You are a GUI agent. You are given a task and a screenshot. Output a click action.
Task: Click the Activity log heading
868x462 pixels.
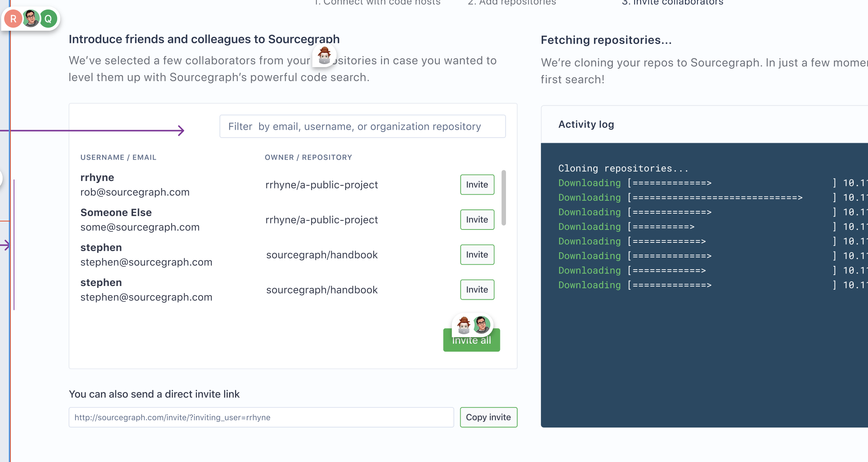[x=586, y=124]
